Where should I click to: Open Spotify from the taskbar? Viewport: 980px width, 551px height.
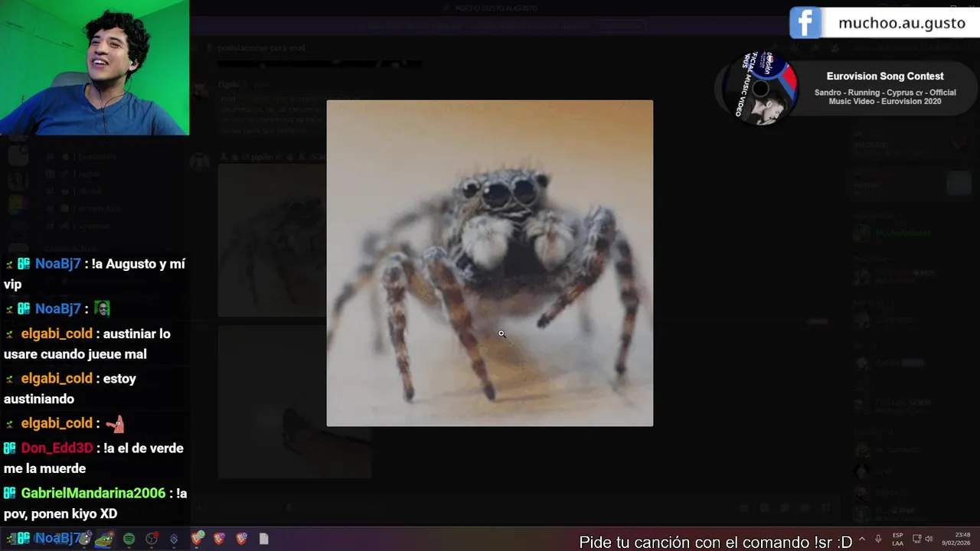[x=129, y=539]
